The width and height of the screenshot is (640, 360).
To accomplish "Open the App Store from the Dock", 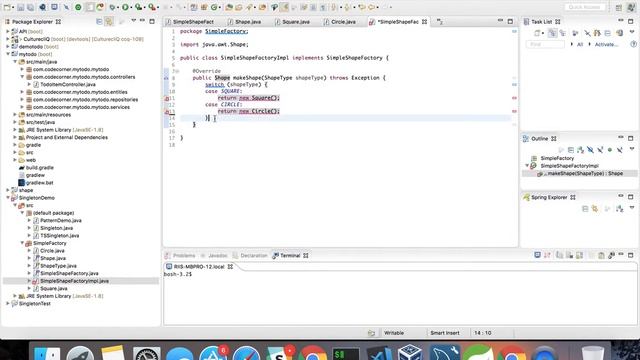I will pos(213,353).
